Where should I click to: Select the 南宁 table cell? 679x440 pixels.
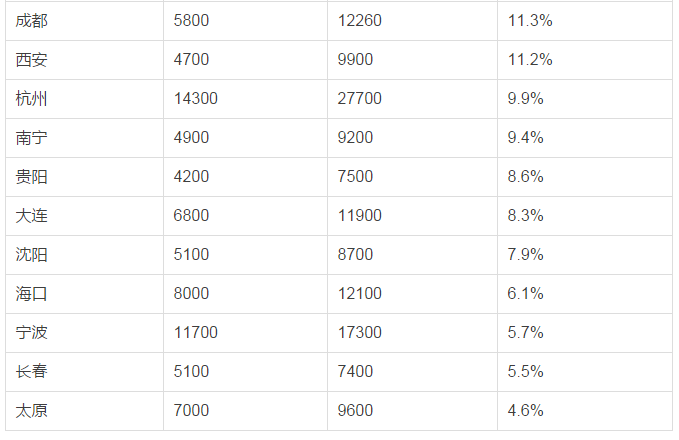32,138
